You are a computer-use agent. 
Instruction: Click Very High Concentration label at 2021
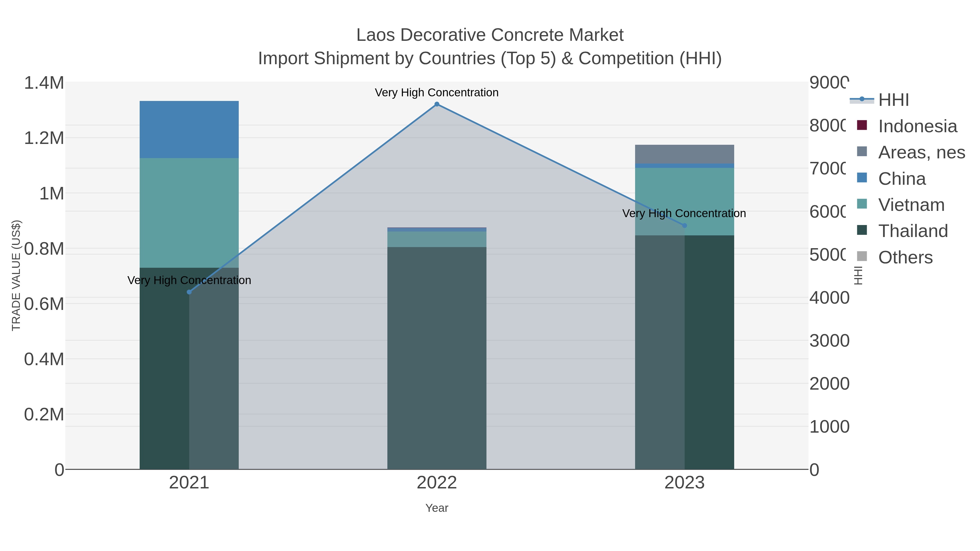tap(189, 280)
